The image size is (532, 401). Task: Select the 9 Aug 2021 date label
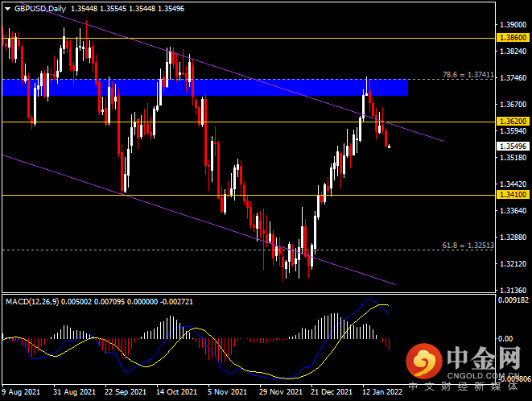pos(21,392)
